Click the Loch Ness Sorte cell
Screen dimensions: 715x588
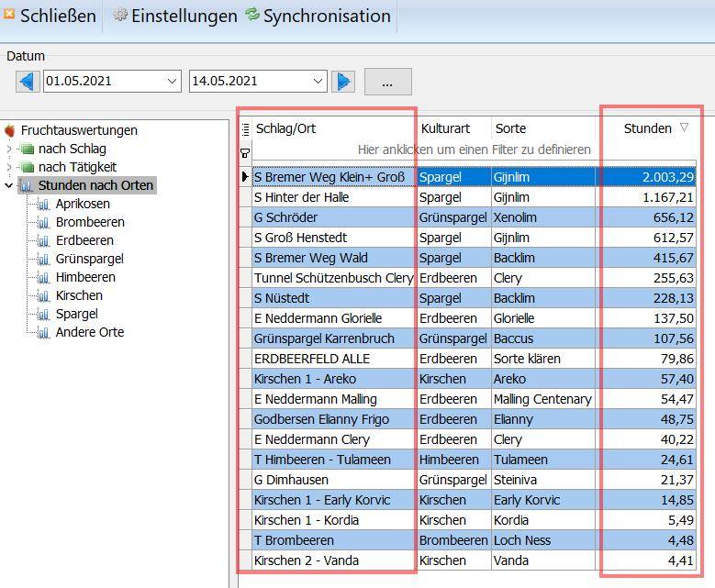coord(543,540)
